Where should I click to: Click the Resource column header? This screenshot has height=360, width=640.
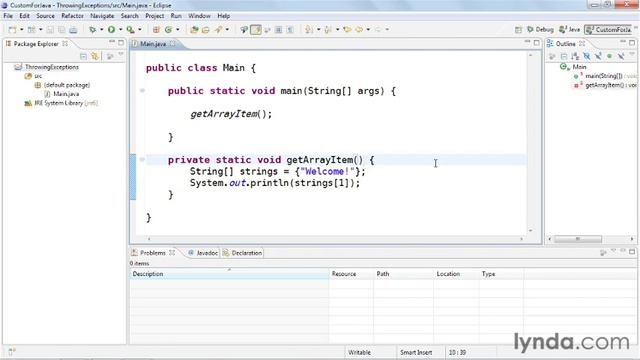351,274
